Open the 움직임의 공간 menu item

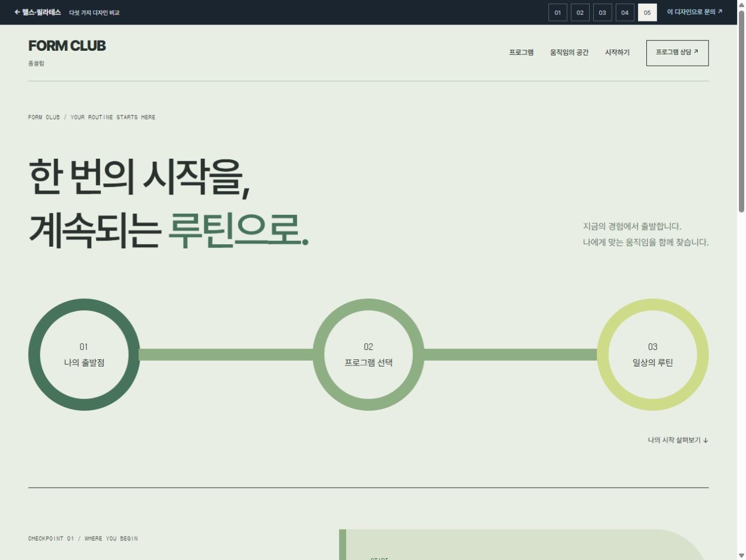(569, 53)
